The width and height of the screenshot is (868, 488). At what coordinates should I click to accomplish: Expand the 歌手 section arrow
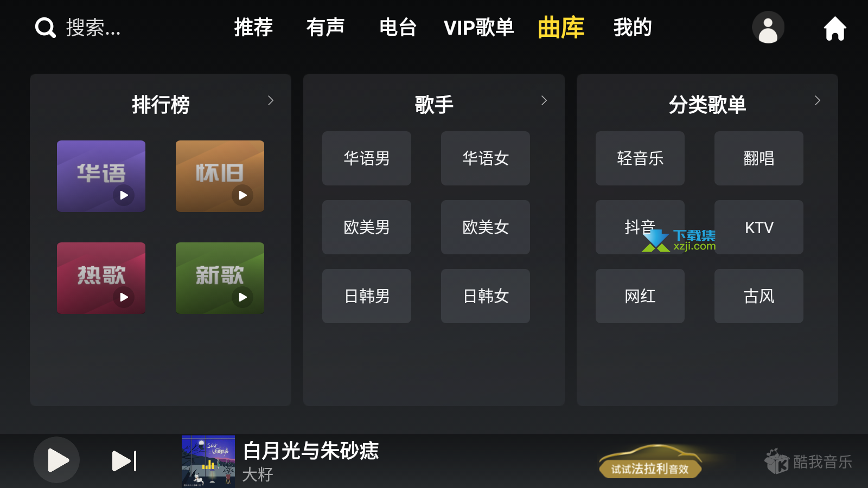(544, 100)
